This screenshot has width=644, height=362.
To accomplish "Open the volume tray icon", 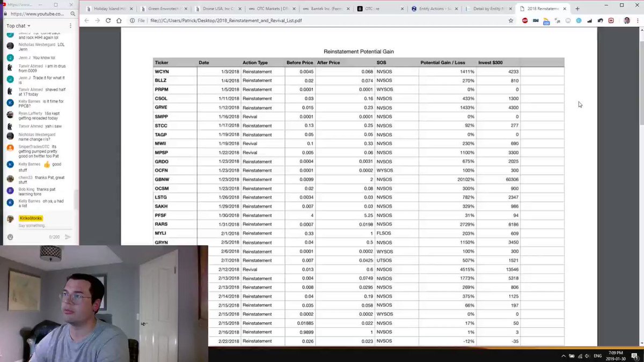I will (x=588, y=356).
